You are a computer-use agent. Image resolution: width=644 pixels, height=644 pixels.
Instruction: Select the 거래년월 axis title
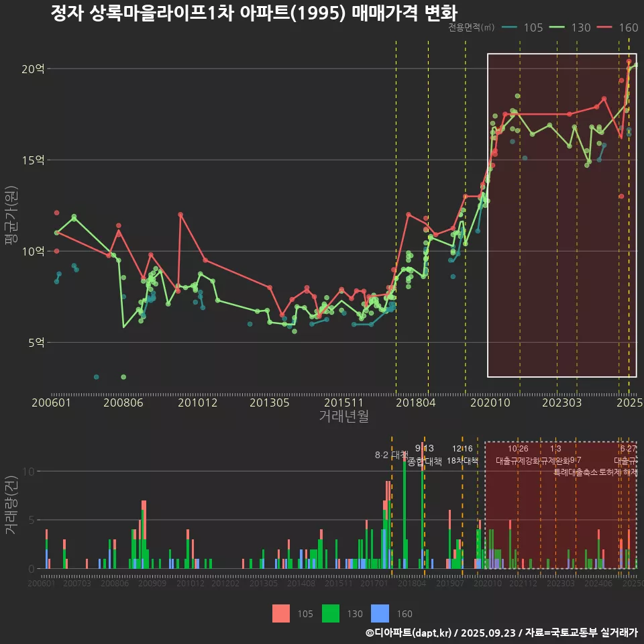(x=343, y=416)
